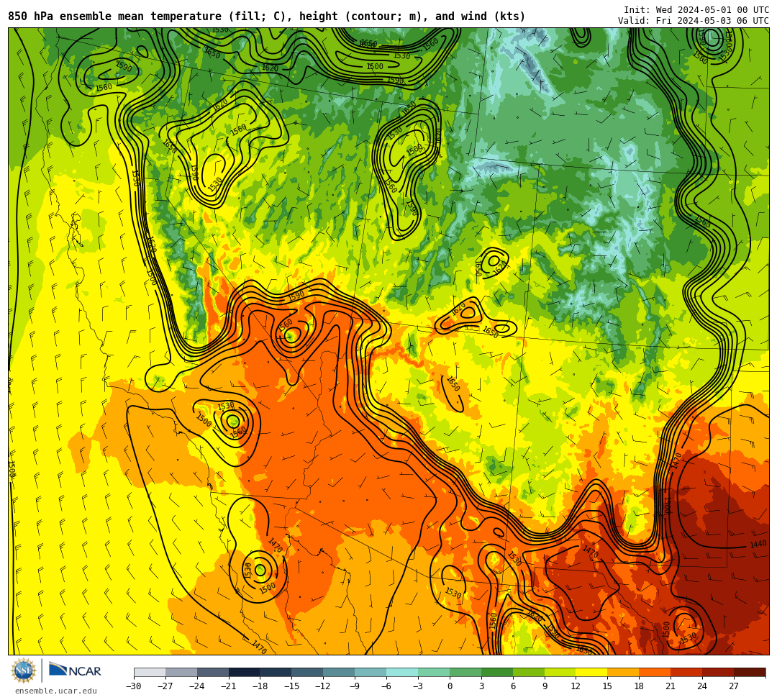Click the 18 colorbar tick label

click(640, 686)
